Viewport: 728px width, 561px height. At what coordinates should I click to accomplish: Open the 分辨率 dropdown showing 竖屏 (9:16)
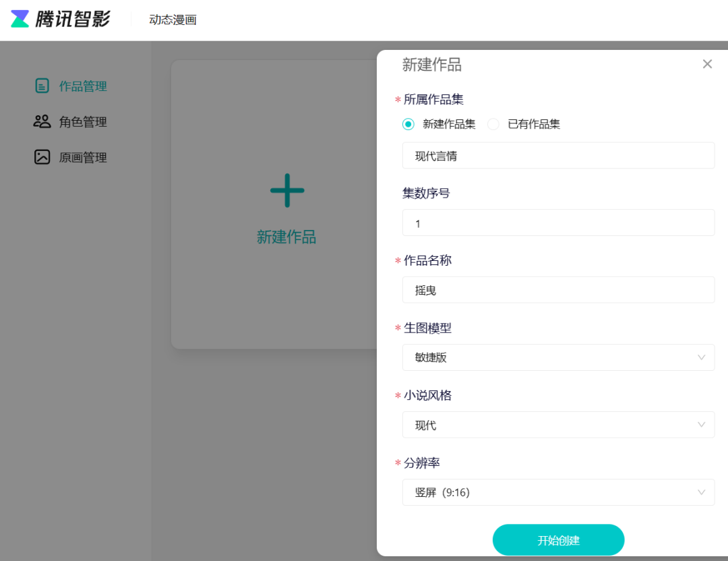[x=558, y=492]
